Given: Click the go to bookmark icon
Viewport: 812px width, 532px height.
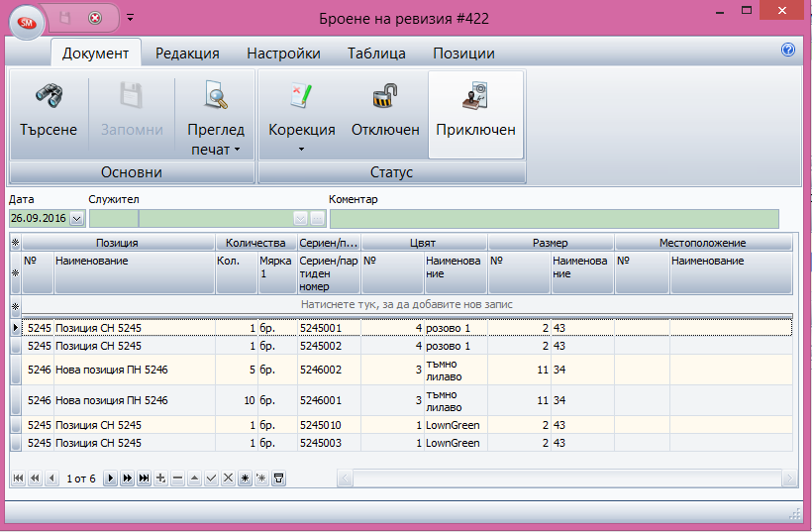Looking at the screenshot, I should click(261, 479).
